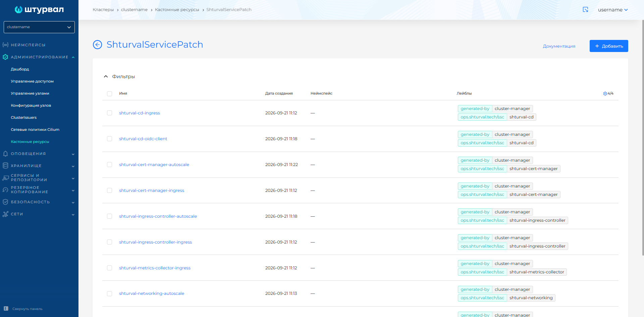This screenshot has width=644, height=317.
Task: Collapse the Фильтры section
Action: pos(106,76)
